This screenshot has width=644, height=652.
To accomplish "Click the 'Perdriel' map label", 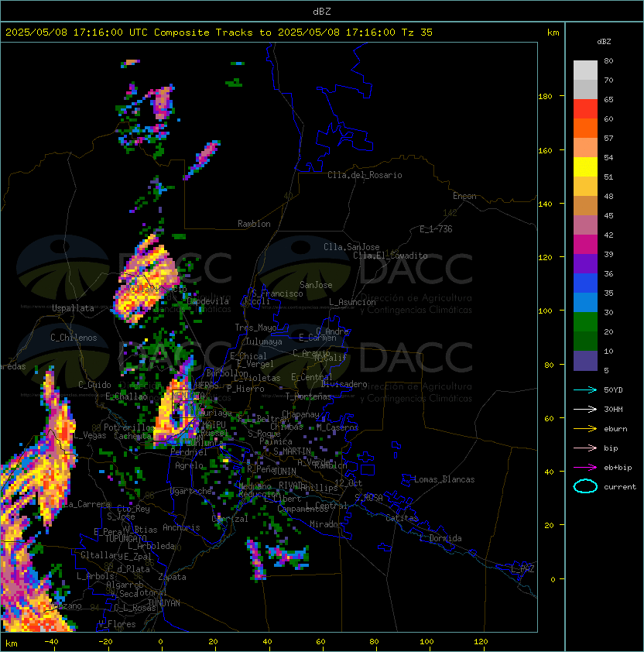I will (188, 452).
